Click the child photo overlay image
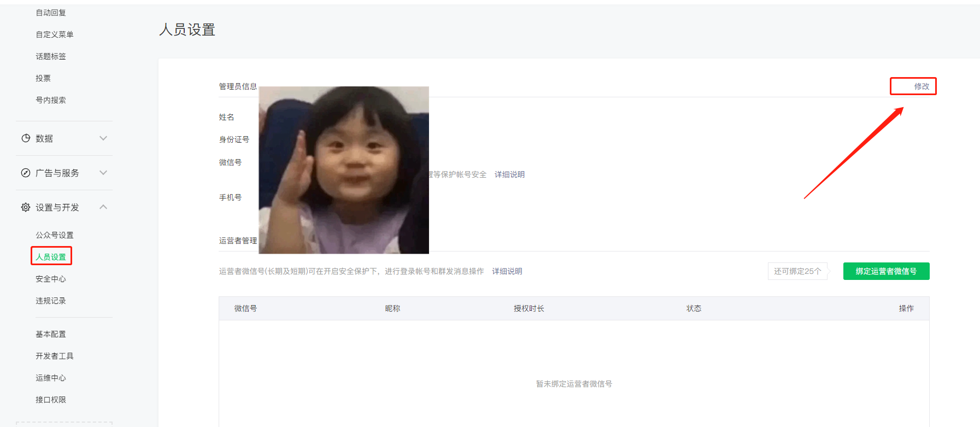Viewport: 980px width, 427px height. click(x=344, y=170)
